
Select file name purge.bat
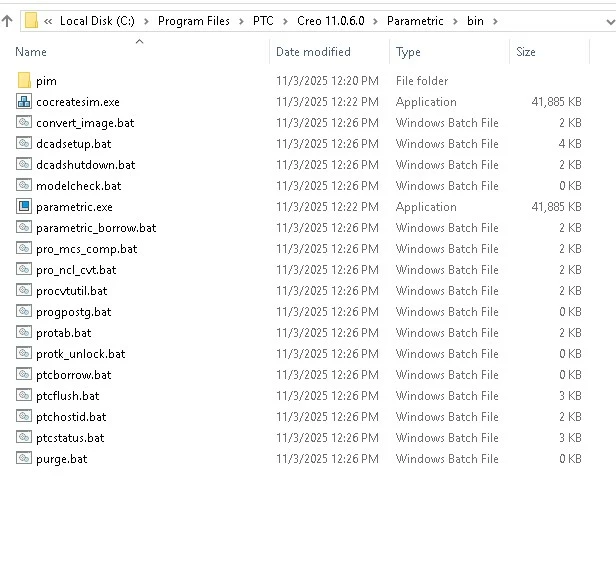coord(62,459)
